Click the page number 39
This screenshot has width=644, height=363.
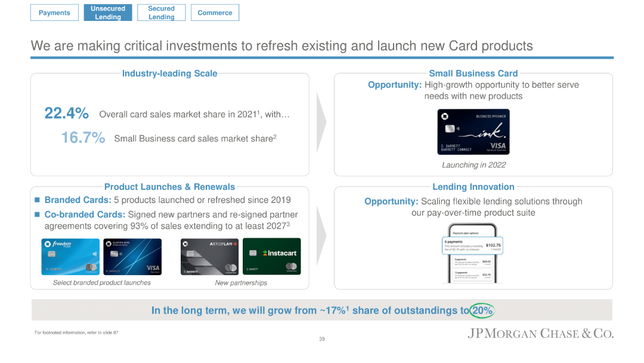click(x=321, y=339)
